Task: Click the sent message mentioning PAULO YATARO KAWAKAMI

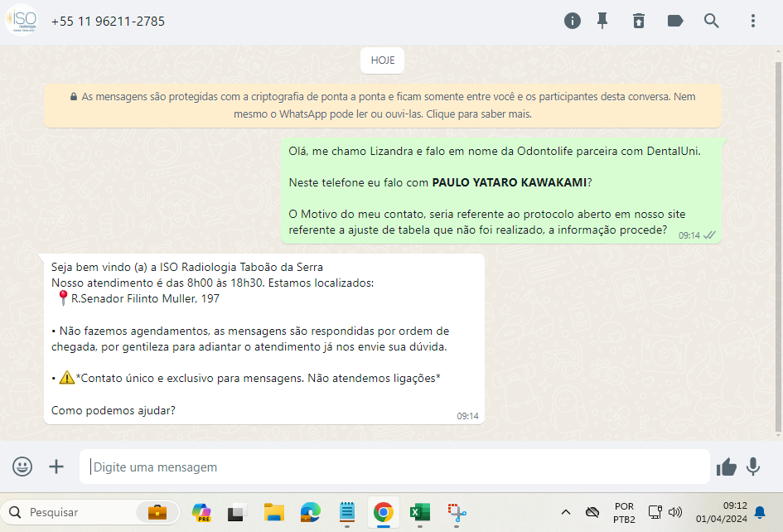Action: click(501, 191)
